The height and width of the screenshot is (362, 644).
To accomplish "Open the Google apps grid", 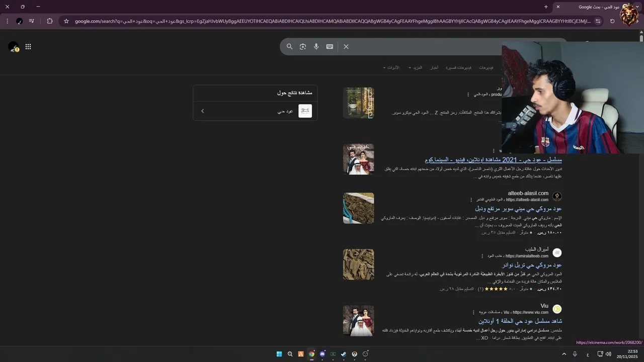I will point(28,47).
